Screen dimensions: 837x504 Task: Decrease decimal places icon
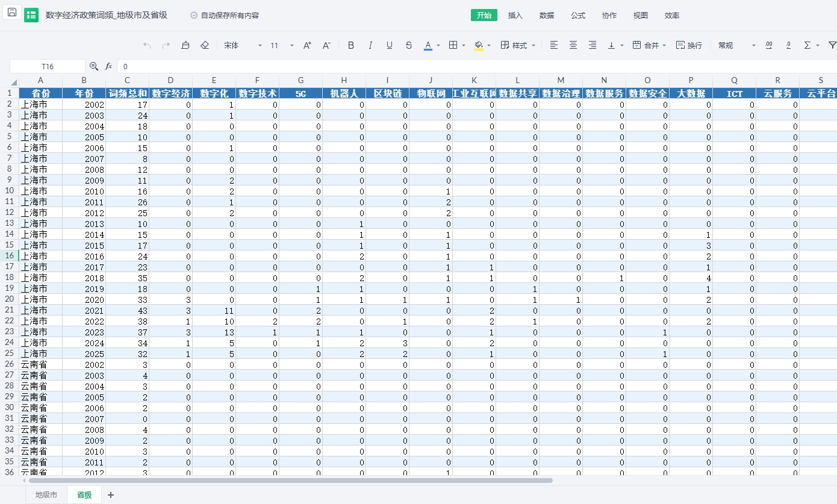[788, 45]
